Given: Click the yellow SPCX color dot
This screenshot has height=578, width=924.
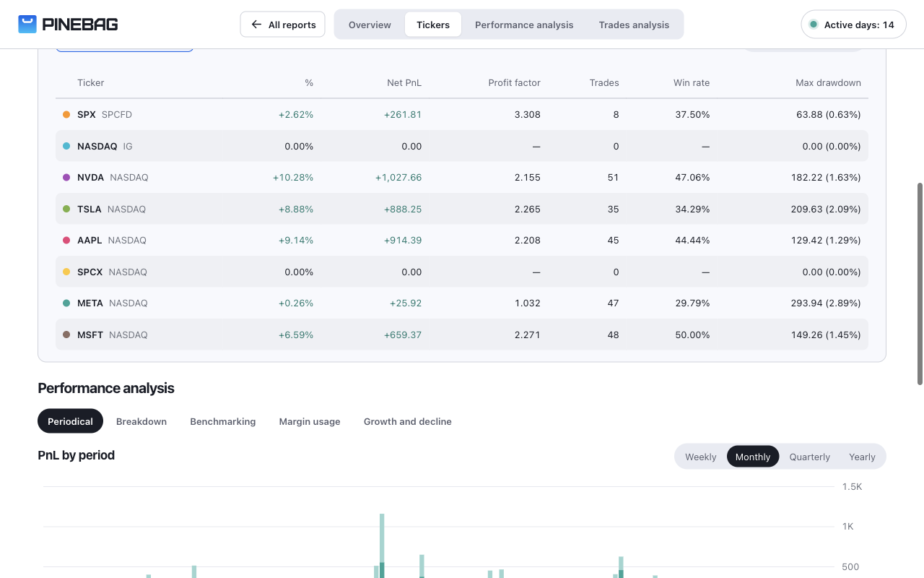Looking at the screenshot, I should coord(66,272).
